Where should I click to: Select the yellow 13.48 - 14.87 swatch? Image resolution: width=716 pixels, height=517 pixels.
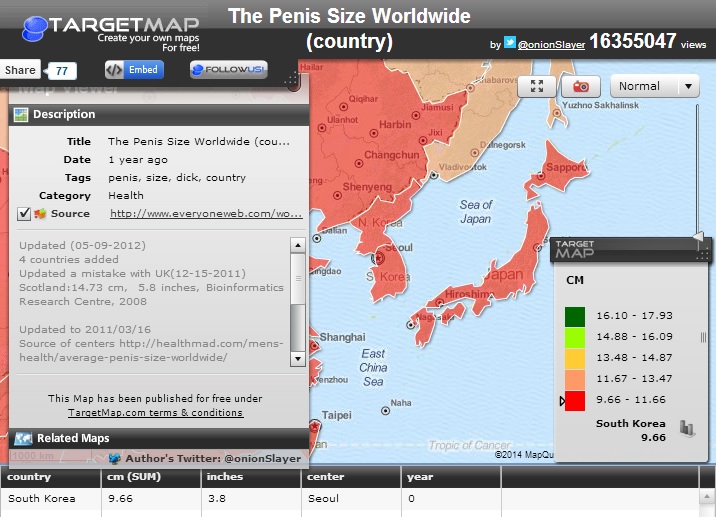574,359
